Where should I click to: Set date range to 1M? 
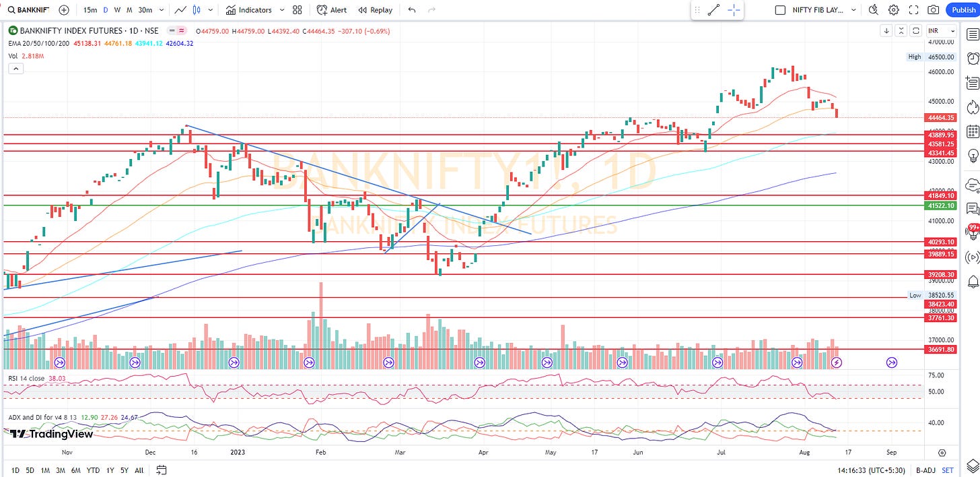click(x=45, y=470)
